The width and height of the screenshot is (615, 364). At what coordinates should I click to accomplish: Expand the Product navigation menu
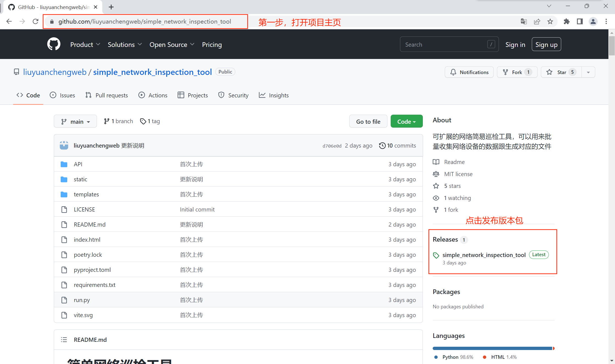pos(85,45)
